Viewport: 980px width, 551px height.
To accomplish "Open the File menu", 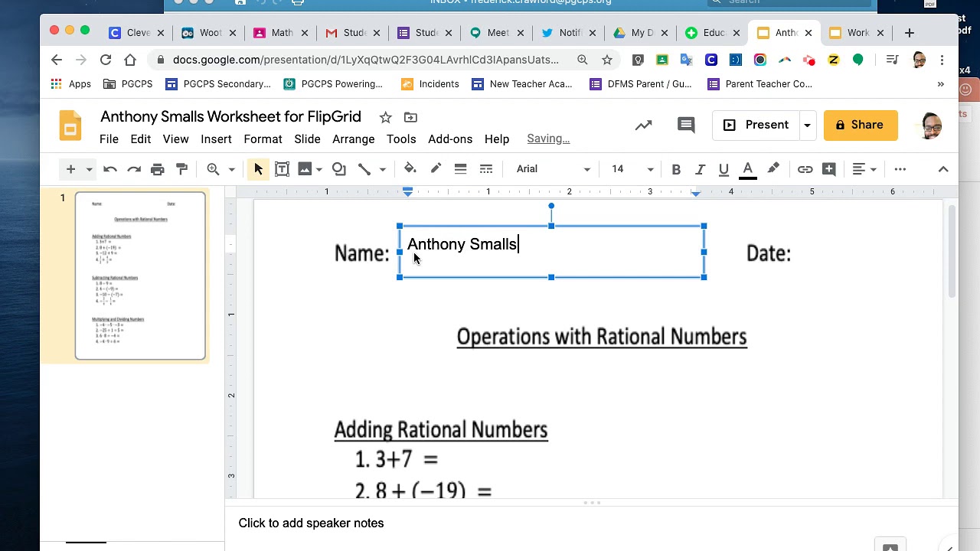I will coord(109,139).
